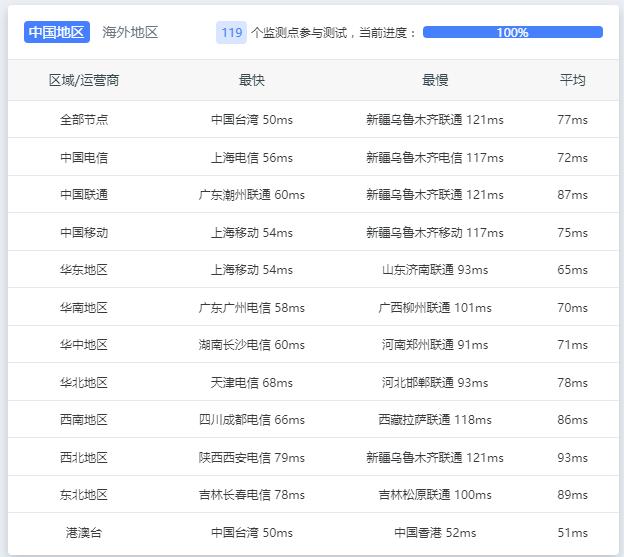Select the 港澳台 row label
The width and height of the screenshot is (624, 557).
tap(84, 533)
